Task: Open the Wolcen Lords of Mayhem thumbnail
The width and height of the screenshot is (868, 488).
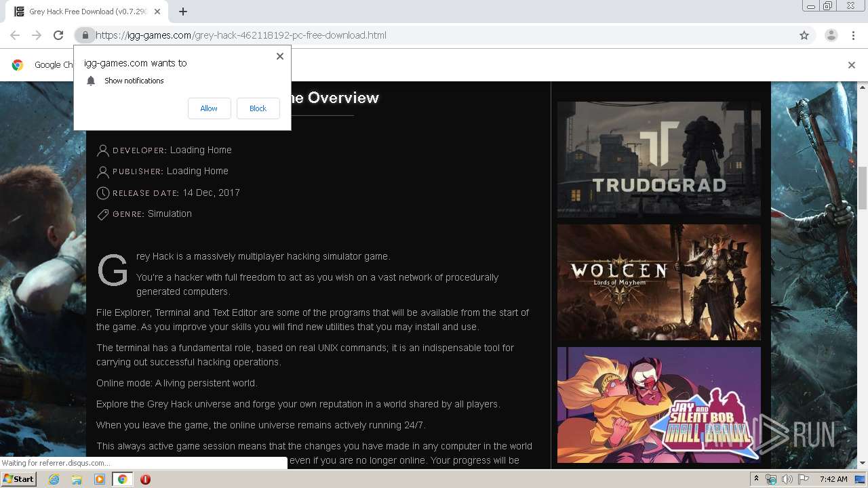Action: (659, 282)
